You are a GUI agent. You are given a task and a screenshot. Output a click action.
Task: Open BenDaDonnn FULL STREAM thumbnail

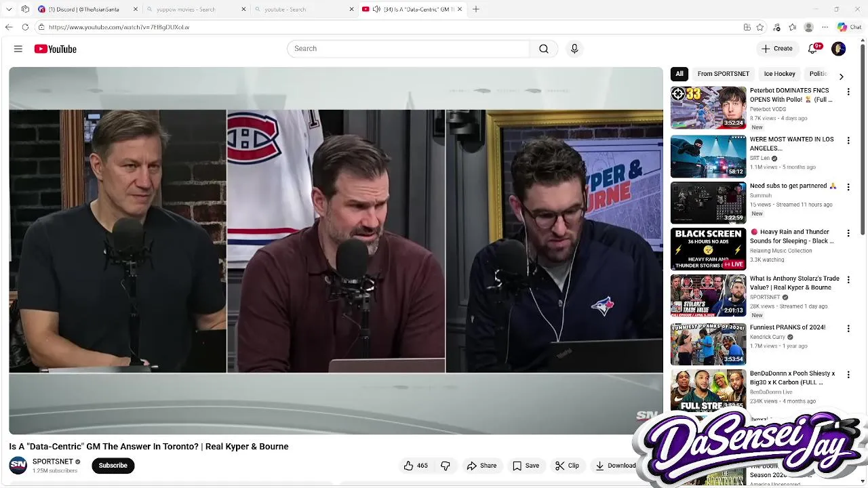coord(708,390)
